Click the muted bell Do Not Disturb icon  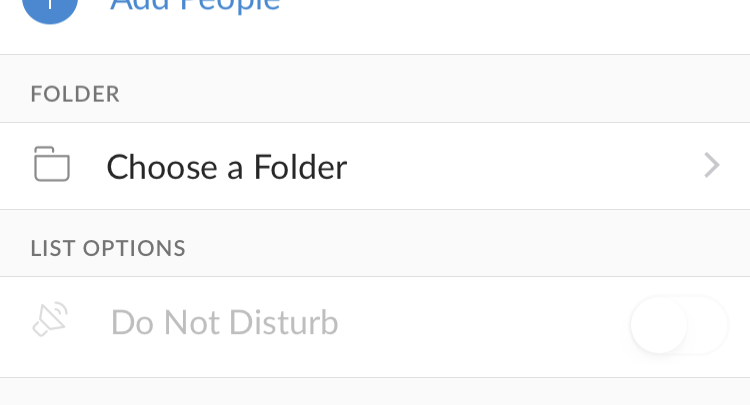tap(50, 322)
